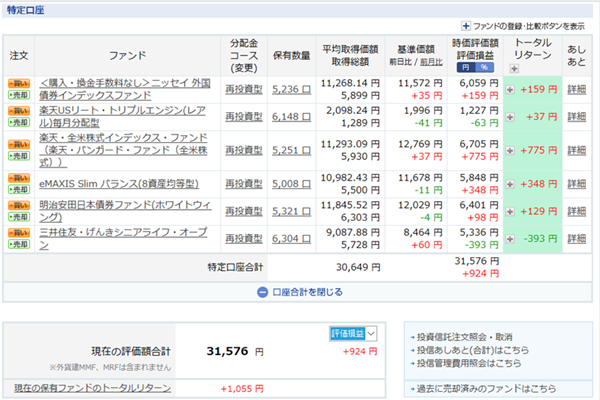Open the 評価損益 dropdown
600x400 pixels.
click(x=352, y=334)
